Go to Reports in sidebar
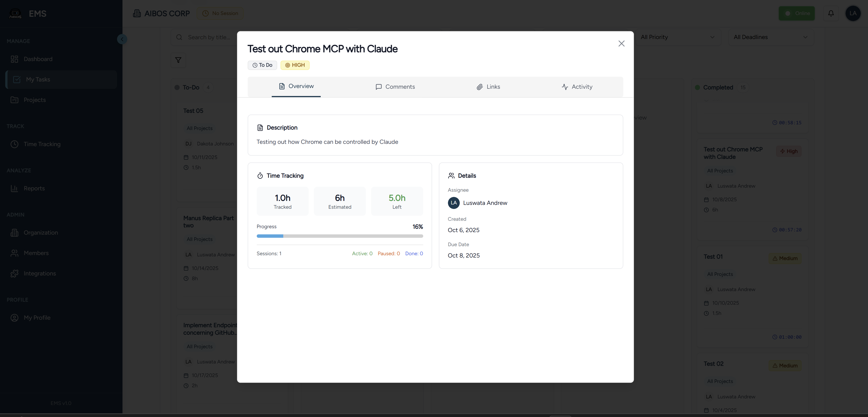 click(34, 189)
